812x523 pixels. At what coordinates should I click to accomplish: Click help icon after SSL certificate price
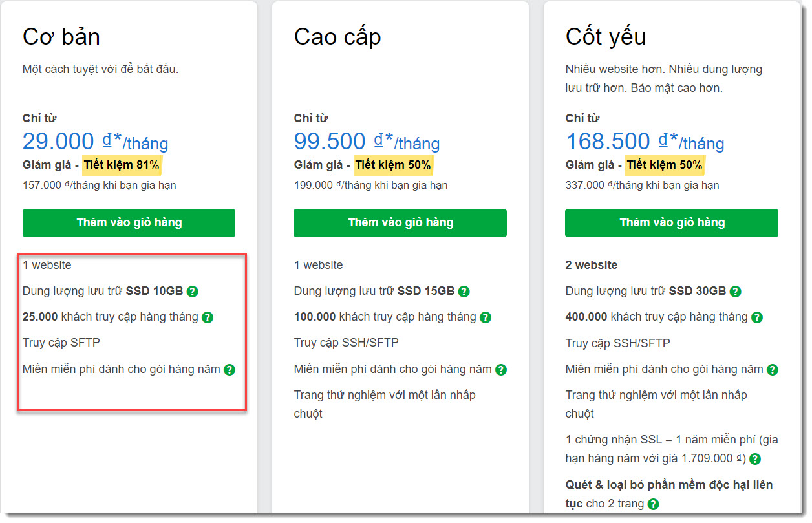[x=754, y=459]
